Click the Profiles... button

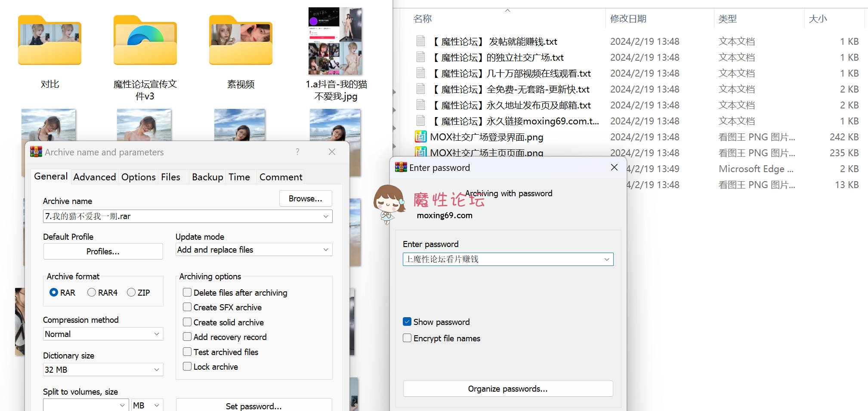103,251
